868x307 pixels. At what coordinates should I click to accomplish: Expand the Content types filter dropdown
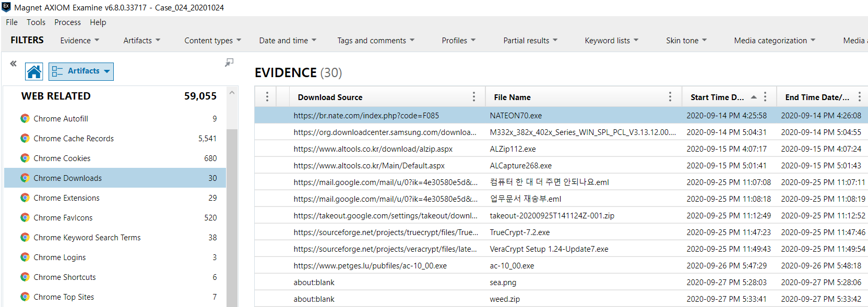213,40
